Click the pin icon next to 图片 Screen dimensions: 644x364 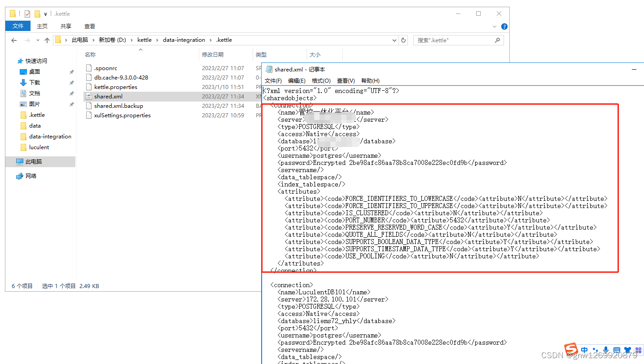pyautogui.click(x=71, y=104)
